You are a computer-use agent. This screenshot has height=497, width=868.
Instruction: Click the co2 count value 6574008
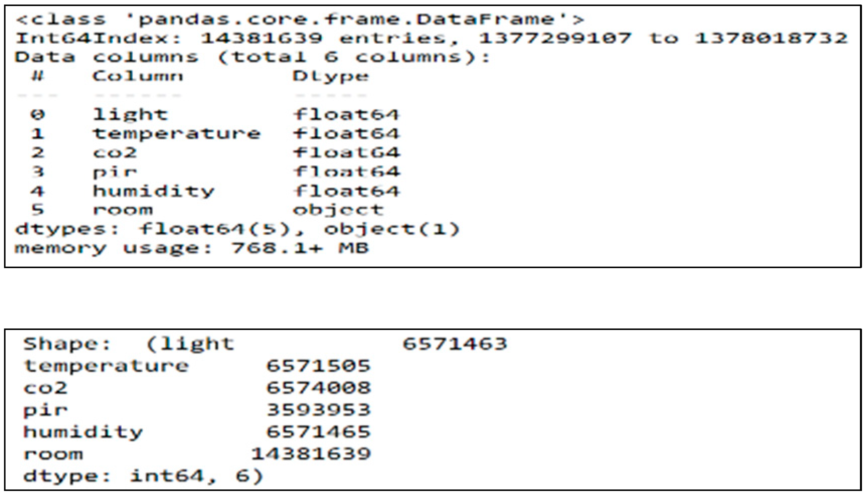tap(318, 388)
